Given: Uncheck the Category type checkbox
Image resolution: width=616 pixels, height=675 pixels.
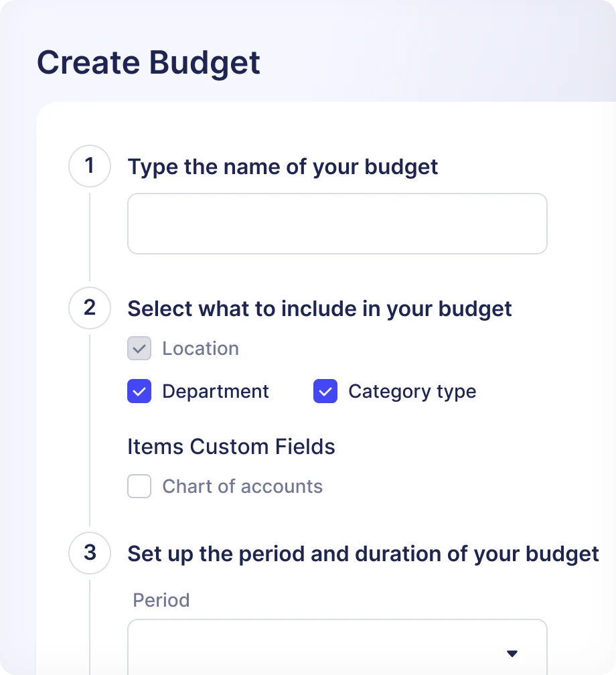Looking at the screenshot, I should [325, 392].
